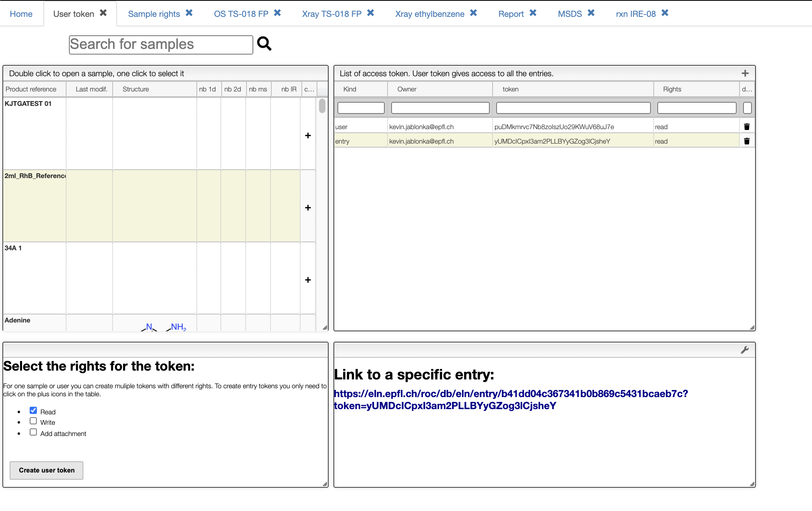This screenshot has width=812, height=511.
Task: Switch to the Xray ethylbenzene tab
Action: (x=430, y=14)
